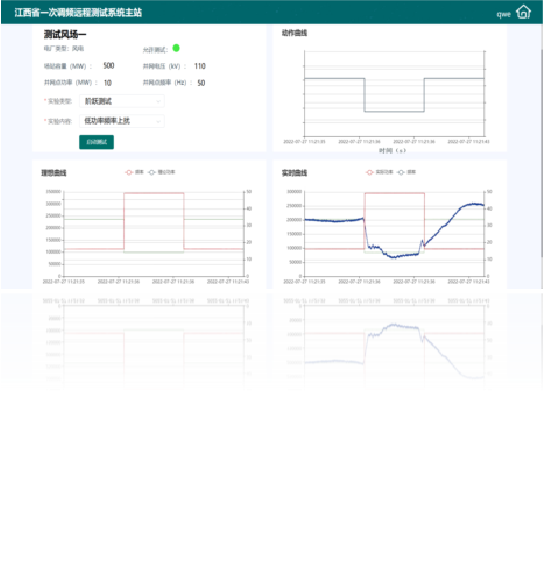544x583 pixels.
Task: Click chevron arrow of experiment type select
Action: click(158, 101)
